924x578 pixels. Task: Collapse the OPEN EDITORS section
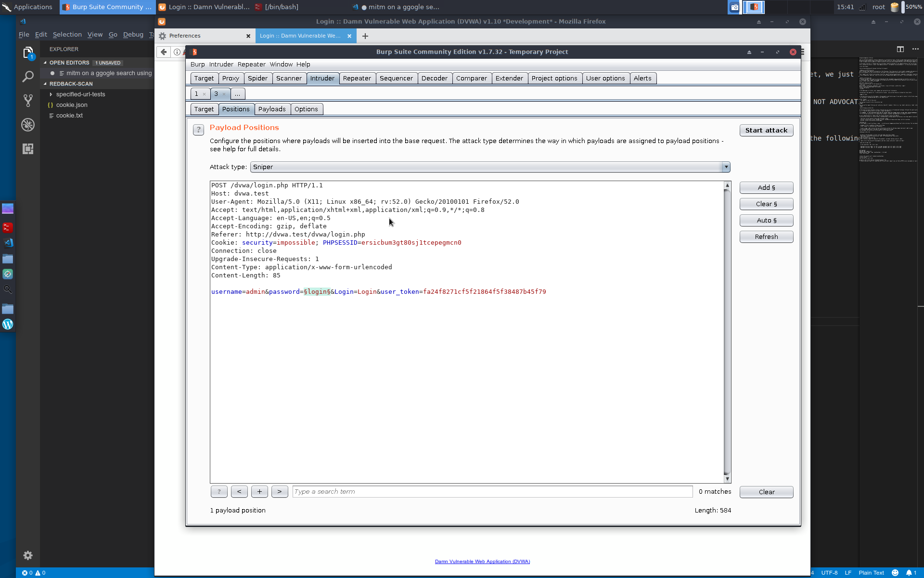(x=45, y=63)
